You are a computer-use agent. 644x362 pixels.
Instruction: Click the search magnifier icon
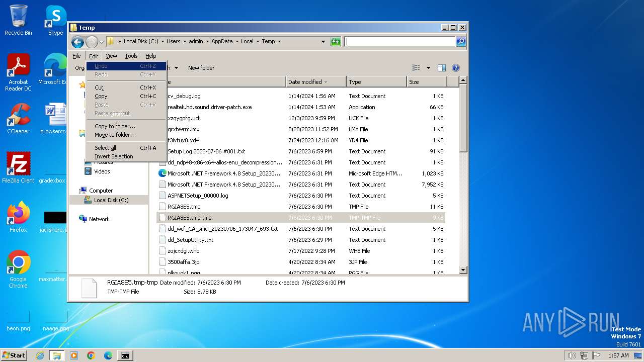[x=461, y=42]
